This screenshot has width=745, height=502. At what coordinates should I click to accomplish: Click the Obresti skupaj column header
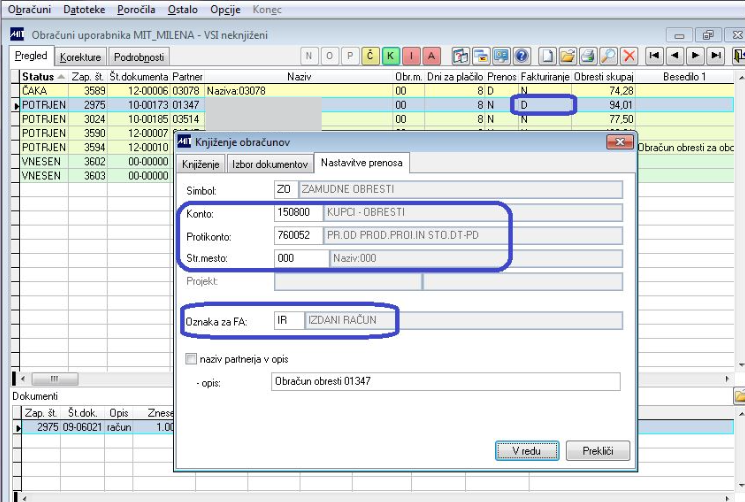[x=603, y=76]
